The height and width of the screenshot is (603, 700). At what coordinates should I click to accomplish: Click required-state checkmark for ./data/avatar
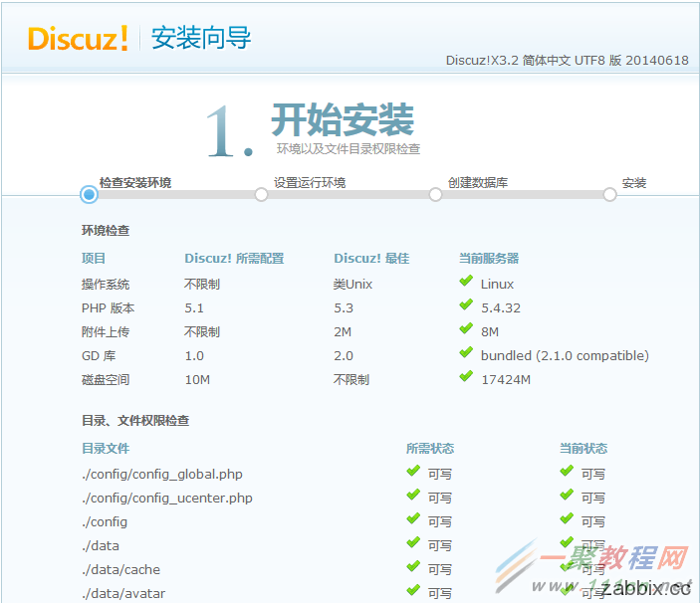[x=413, y=590]
